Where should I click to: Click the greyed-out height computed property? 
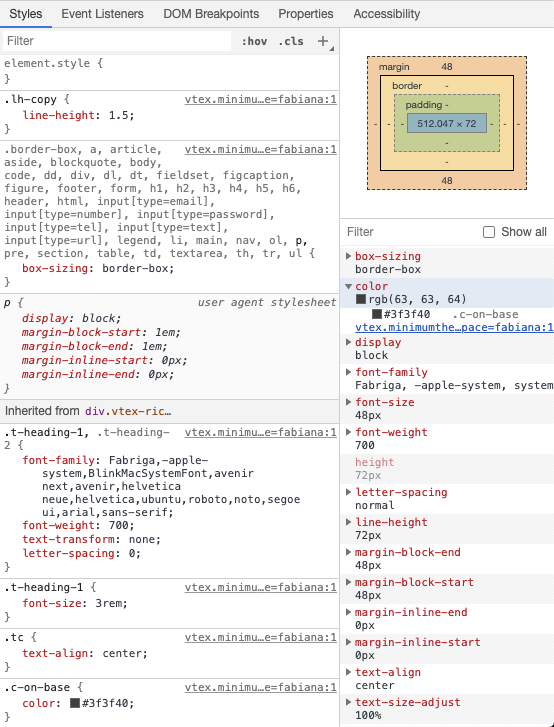click(x=375, y=462)
